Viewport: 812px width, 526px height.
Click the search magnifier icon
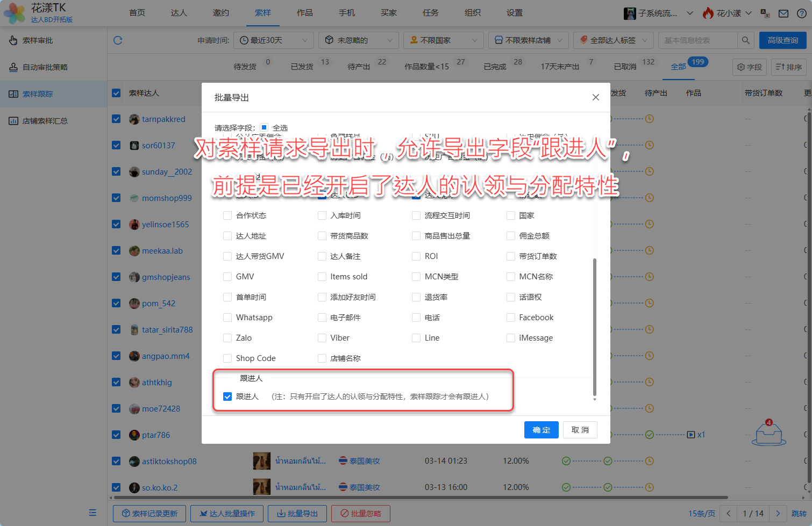(745, 40)
